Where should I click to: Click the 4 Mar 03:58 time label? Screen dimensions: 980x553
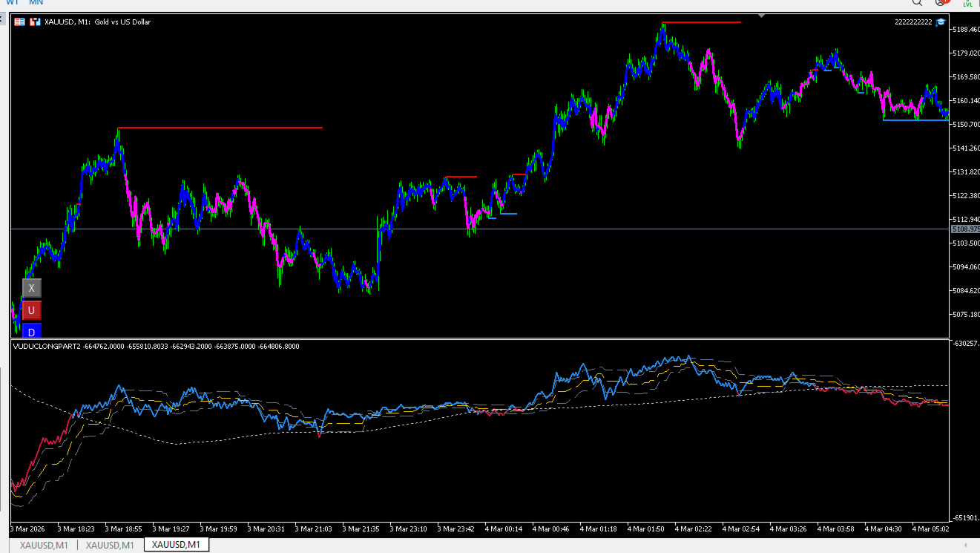click(835, 529)
